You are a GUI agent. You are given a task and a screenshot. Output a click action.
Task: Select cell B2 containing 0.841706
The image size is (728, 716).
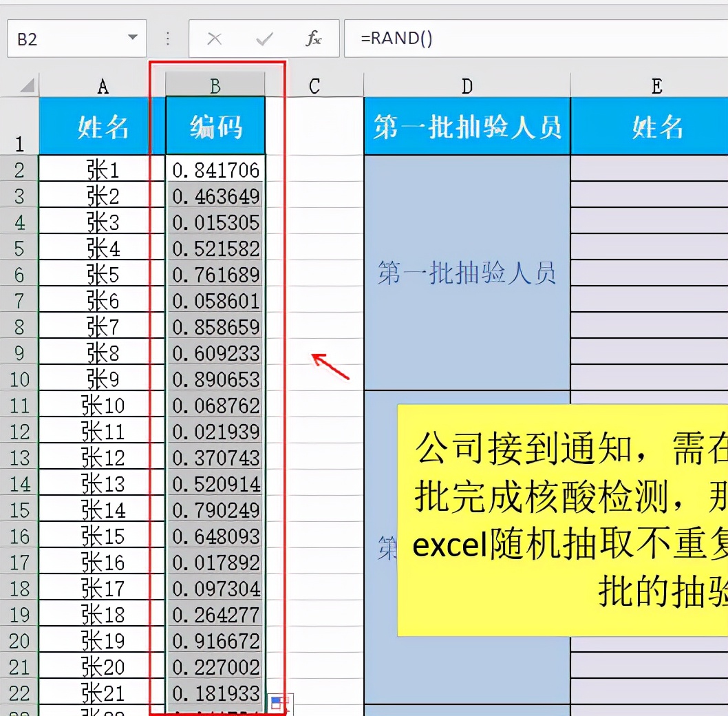[x=215, y=169]
